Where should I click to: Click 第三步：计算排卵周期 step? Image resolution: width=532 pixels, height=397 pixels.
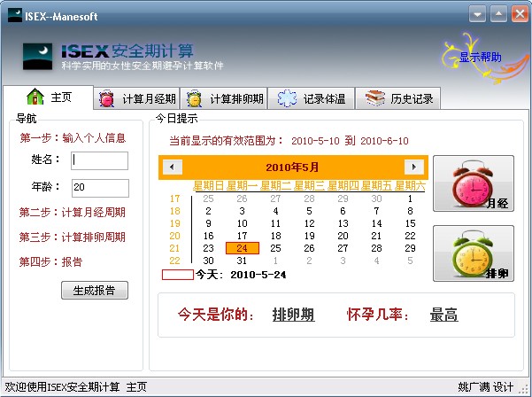click(73, 237)
